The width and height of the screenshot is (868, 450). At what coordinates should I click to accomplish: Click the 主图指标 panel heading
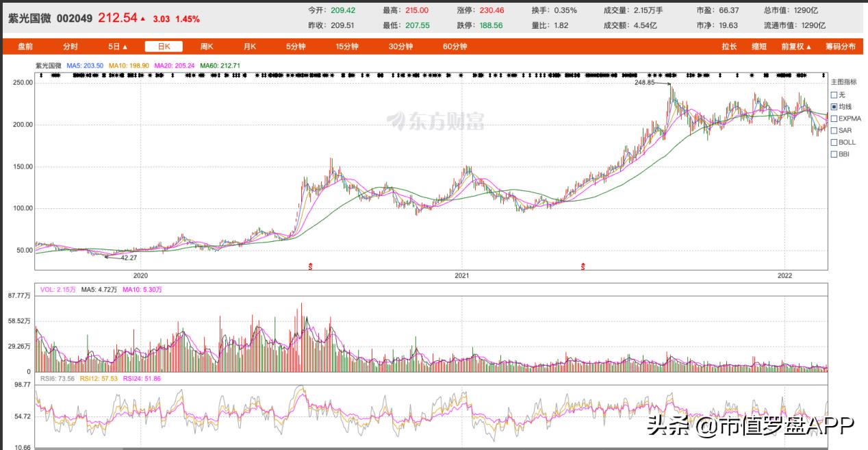tap(843, 82)
